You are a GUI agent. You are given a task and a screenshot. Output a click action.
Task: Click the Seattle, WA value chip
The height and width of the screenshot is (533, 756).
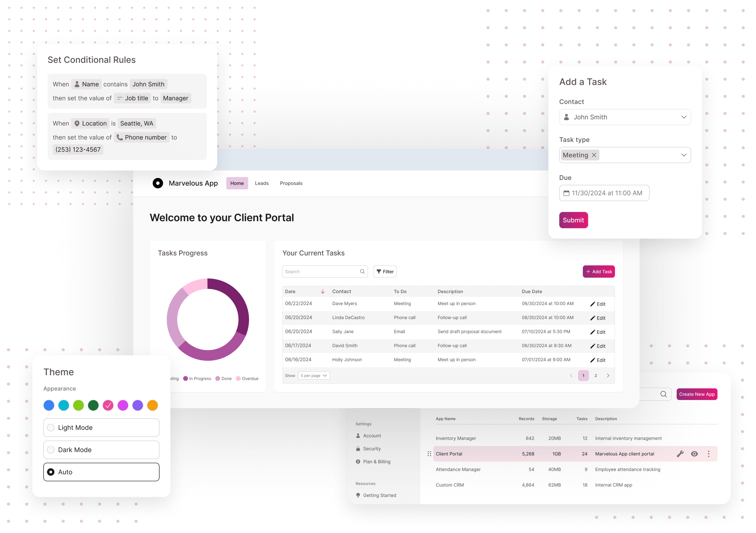tap(136, 124)
